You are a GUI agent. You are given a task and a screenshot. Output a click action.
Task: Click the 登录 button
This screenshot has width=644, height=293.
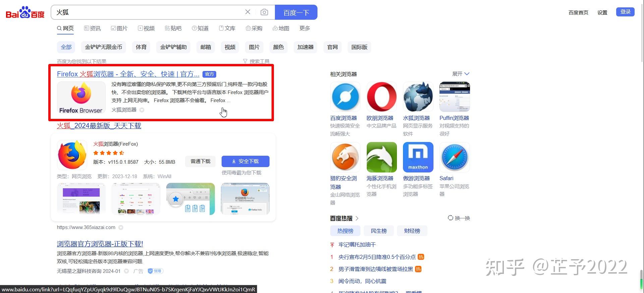625,12
